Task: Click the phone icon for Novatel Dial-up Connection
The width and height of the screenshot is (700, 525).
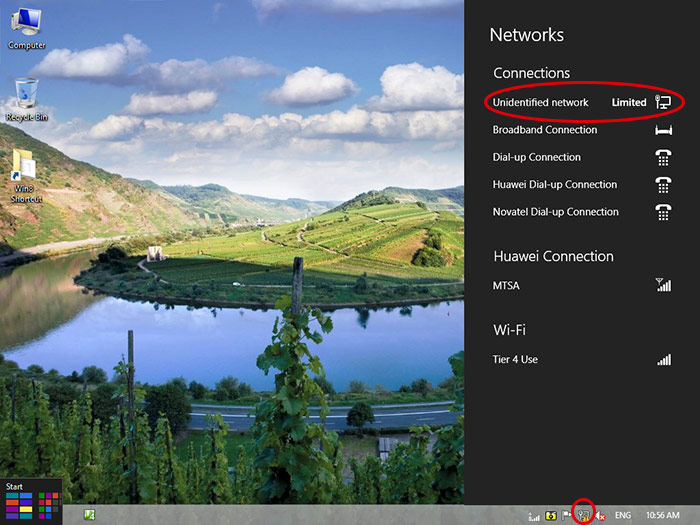Action: coord(663,212)
